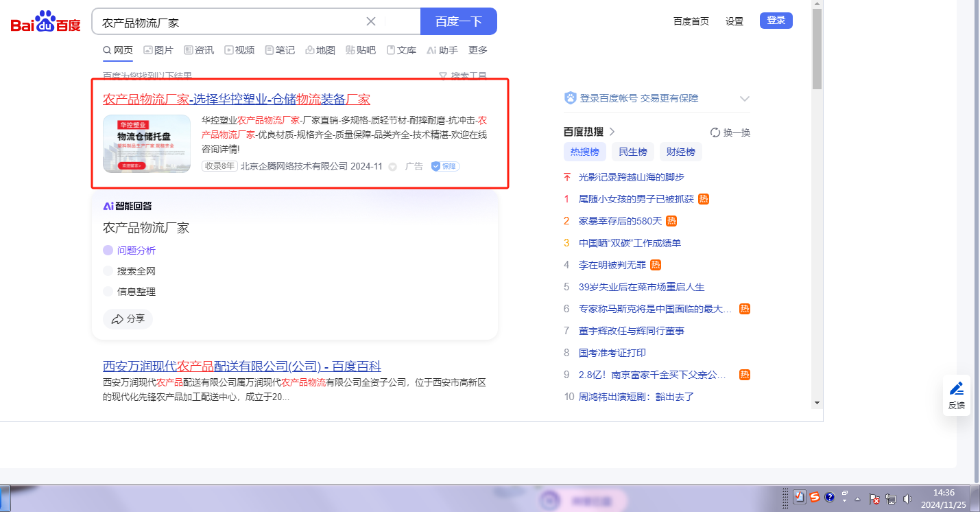Image resolution: width=980 pixels, height=512 pixels.
Task: Select the 民生榜 ranking chip
Action: click(x=632, y=152)
